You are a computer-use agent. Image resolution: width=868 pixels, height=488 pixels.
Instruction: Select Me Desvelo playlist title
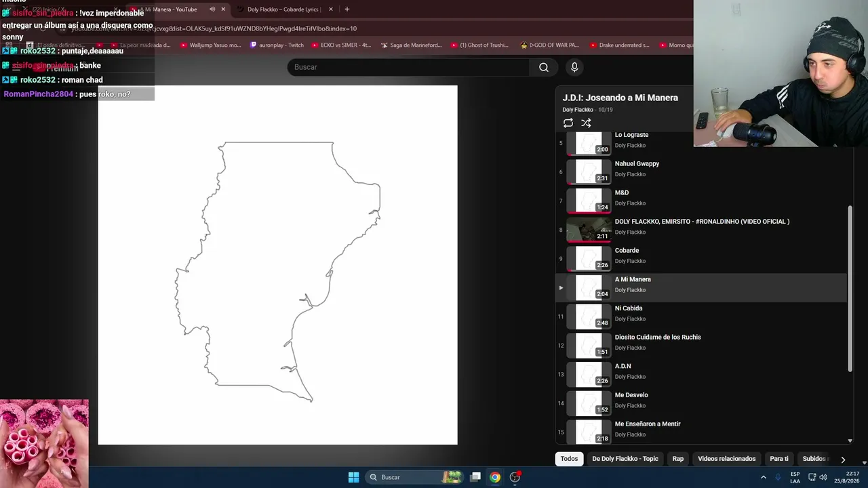(631, 395)
